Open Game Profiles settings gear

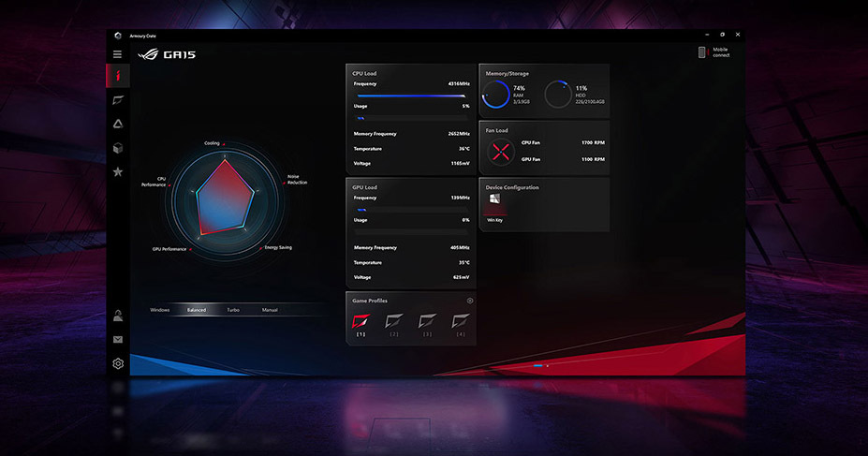[x=470, y=302]
